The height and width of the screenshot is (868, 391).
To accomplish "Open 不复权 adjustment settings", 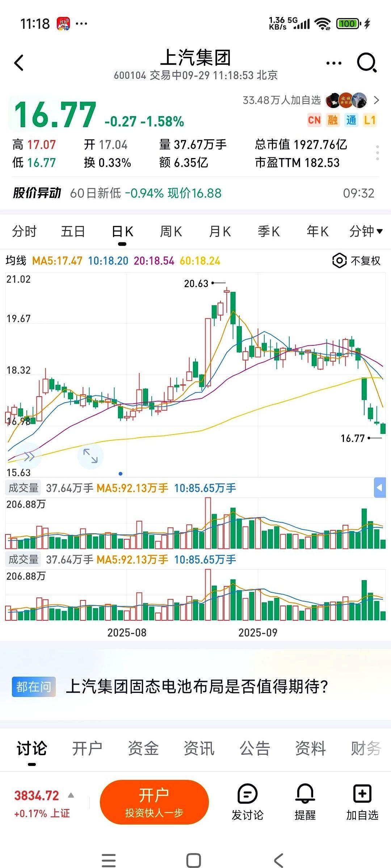I will pyautogui.click(x=356, y=261).
